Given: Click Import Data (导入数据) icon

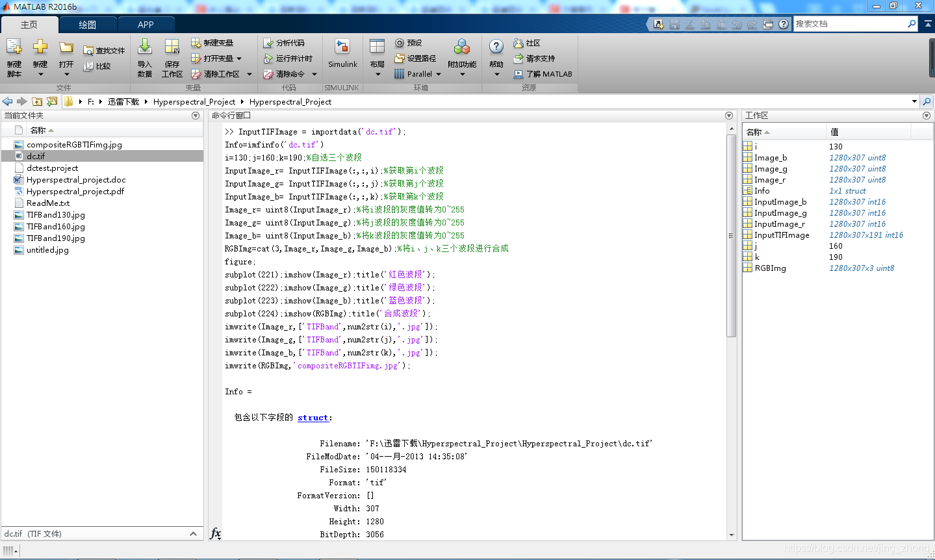Looking at the screenshot, I should 145,47.
